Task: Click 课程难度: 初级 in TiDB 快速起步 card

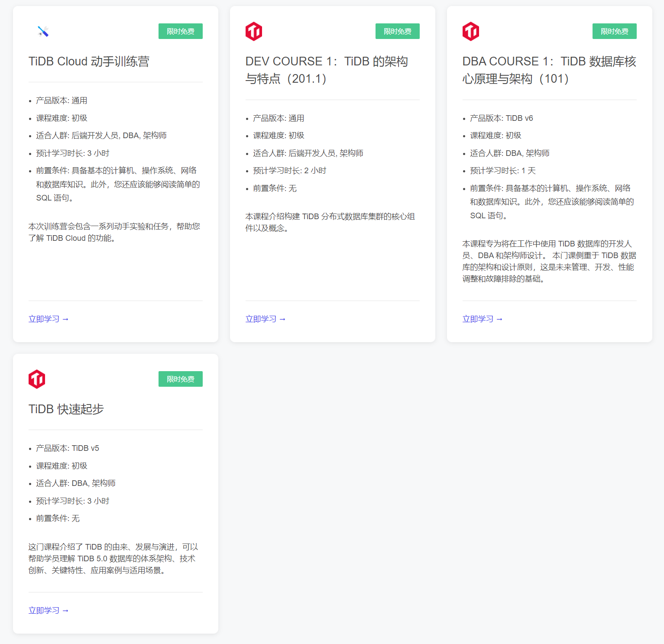Action: pos(62,466)
